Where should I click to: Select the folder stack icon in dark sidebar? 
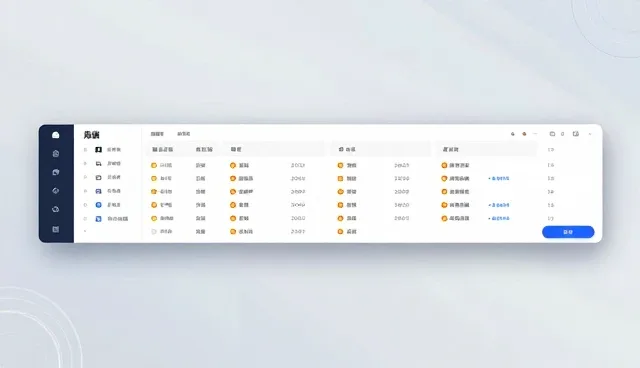click(x=56, y=172)
